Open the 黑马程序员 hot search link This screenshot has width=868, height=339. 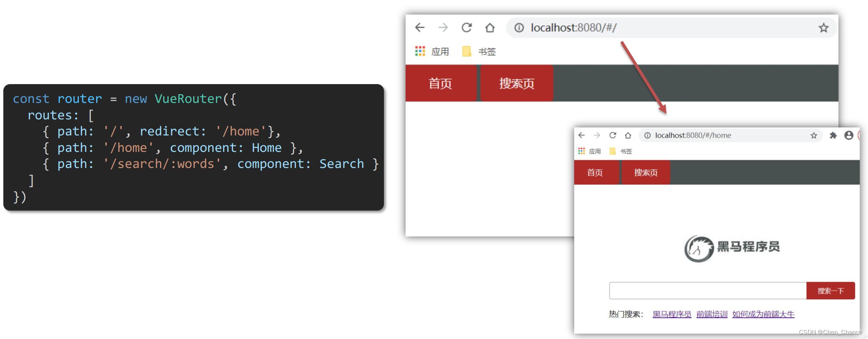tap(672, 314)
